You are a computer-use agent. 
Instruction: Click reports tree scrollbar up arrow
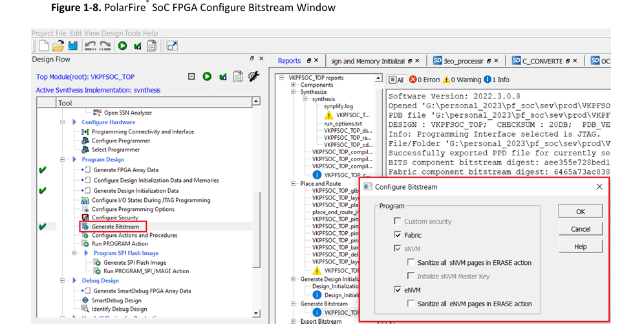378,78
